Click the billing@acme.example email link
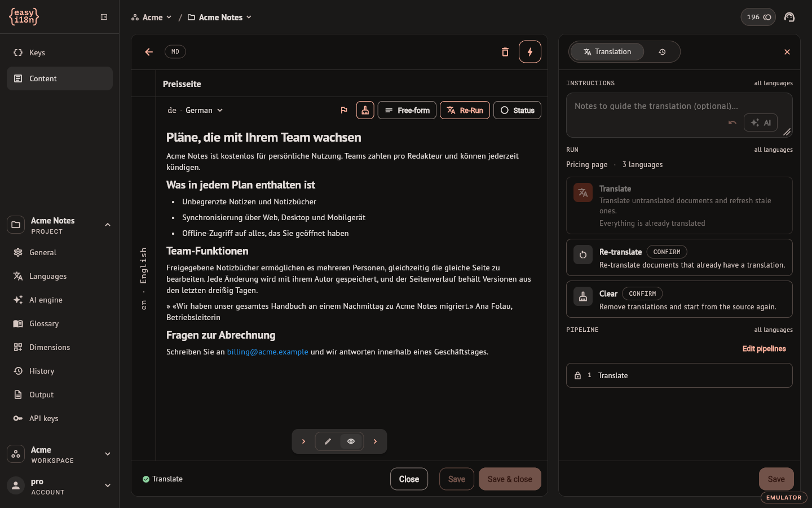 coord(267,352)
